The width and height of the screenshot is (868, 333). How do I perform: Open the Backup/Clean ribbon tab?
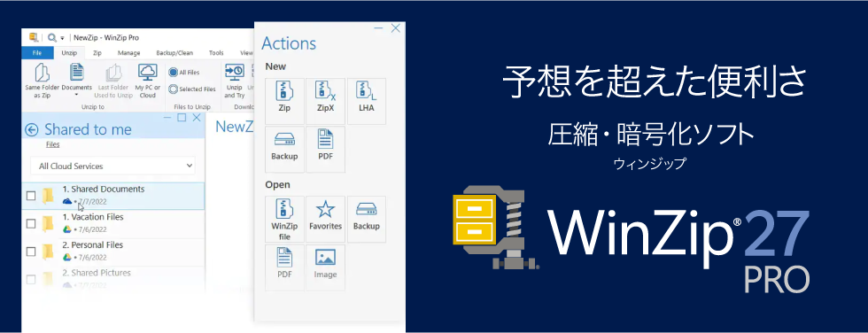(x=174, y=53)
